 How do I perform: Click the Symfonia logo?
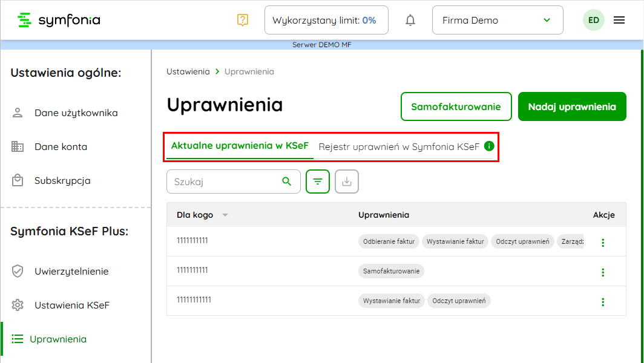59,20
